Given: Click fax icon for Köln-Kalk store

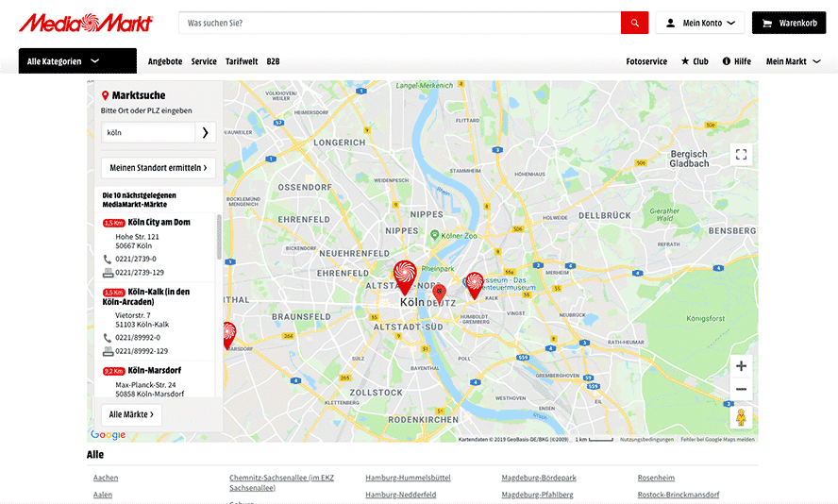Looking at the screenshot, I should click(x=108, y=352).
